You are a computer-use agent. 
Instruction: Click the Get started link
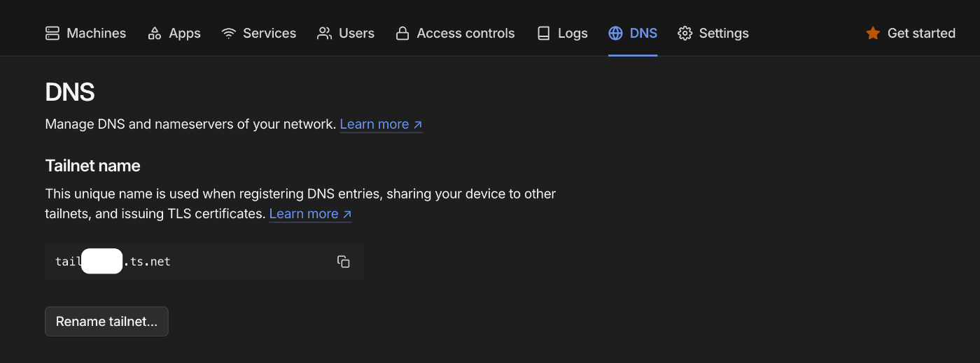[x=911, y=33]
